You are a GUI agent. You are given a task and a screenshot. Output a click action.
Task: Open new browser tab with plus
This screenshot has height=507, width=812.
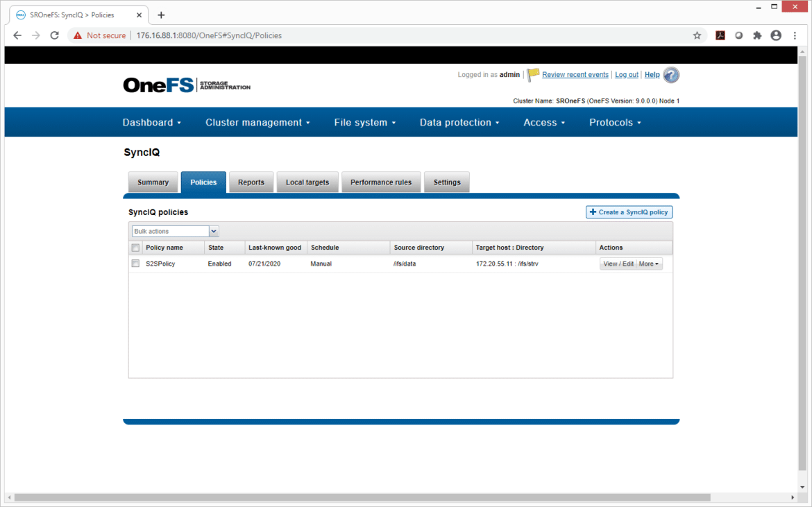click(161, 15)
